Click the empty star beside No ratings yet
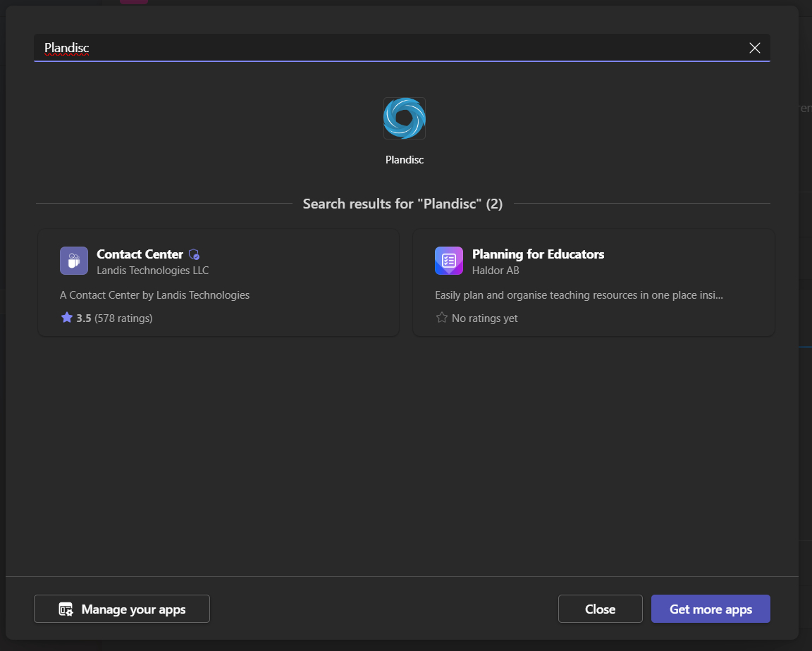Screen dimensions: 812x651 (x=442, y=318)
